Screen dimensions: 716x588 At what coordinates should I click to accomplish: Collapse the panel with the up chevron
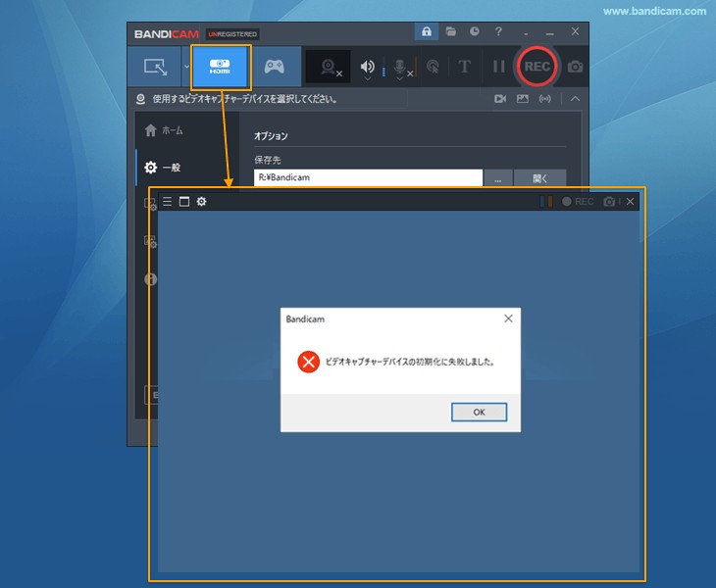pos(575,99)
